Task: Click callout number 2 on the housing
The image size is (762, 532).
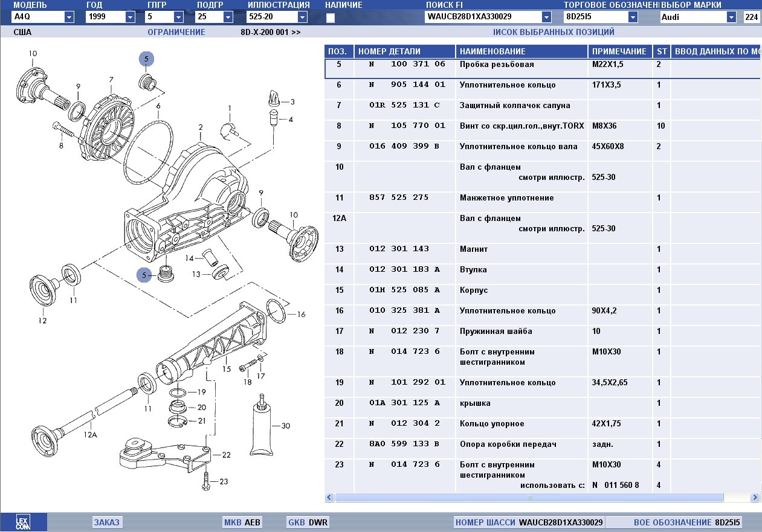Action: [200, 127]
